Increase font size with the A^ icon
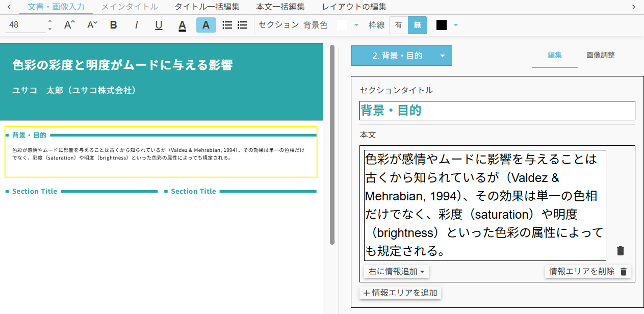This screenshot has width=644, height=314. (x=69, y=25)
